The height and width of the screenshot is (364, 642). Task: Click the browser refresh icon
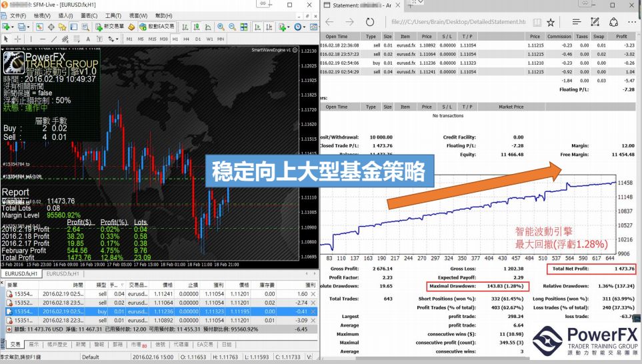coord(370,21)
